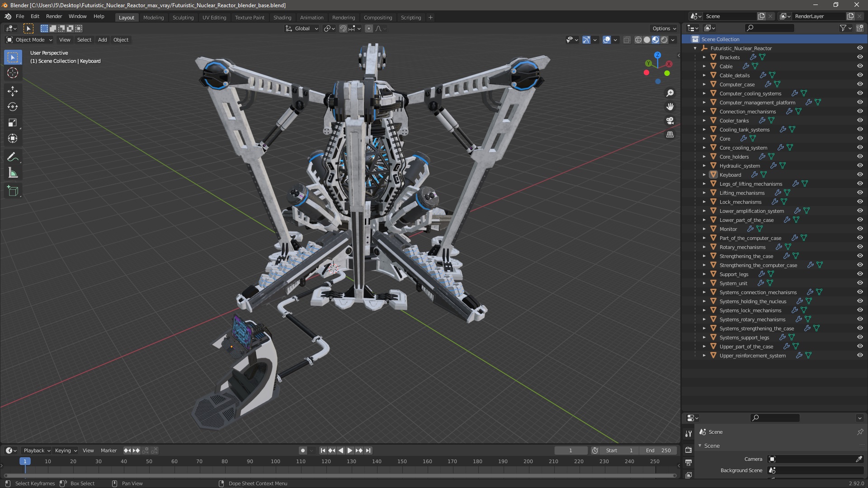Select the Measure tool

pyautogui.click(x=13, y=174)
